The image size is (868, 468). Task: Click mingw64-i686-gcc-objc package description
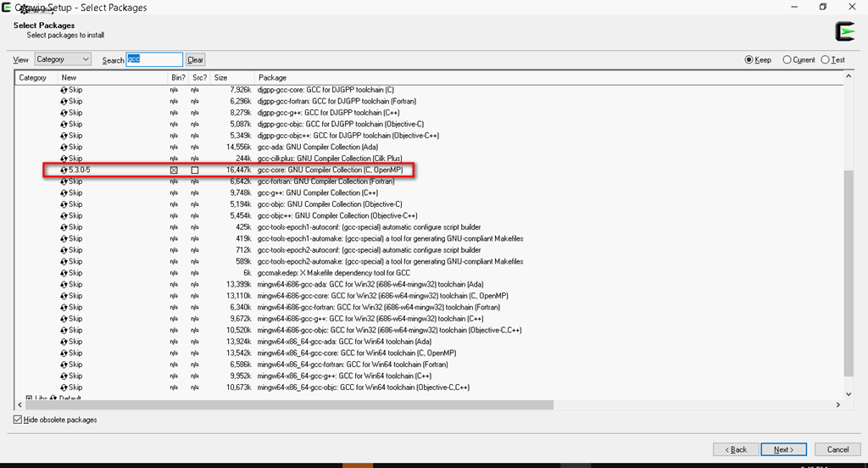click(389, 330)
